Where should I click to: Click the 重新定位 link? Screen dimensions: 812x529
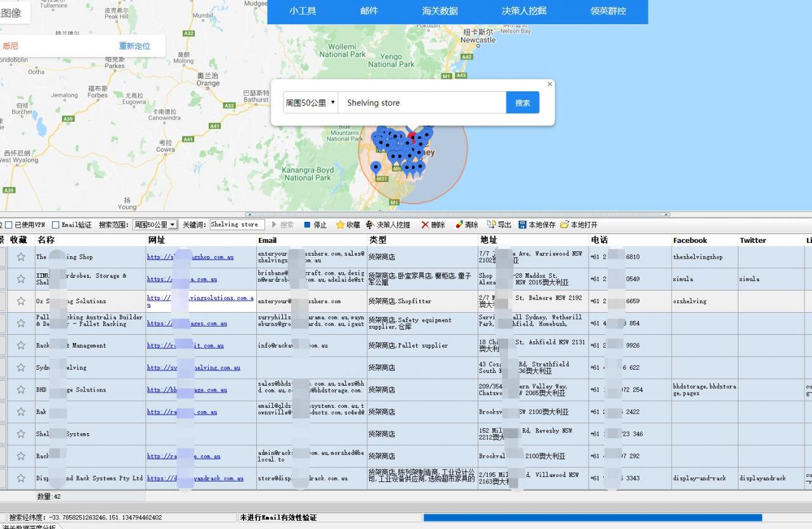pyautogui.click(x=134, y=46)
